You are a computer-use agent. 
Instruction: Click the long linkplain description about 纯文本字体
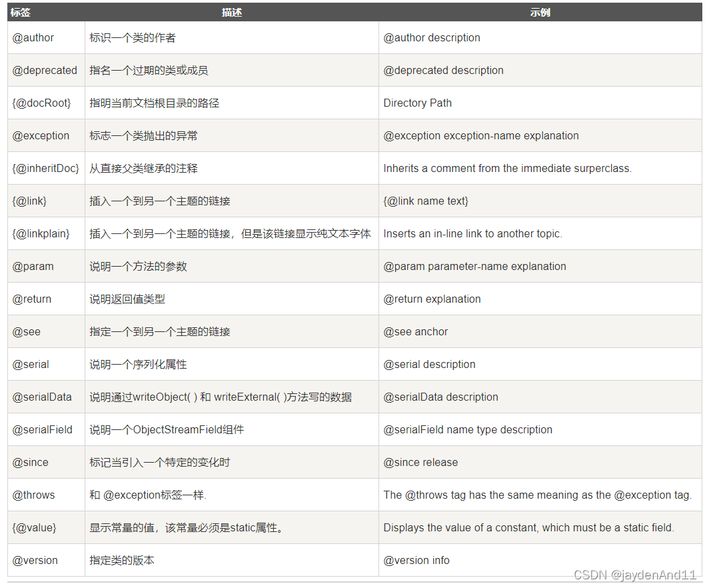[x=230, y=234]
